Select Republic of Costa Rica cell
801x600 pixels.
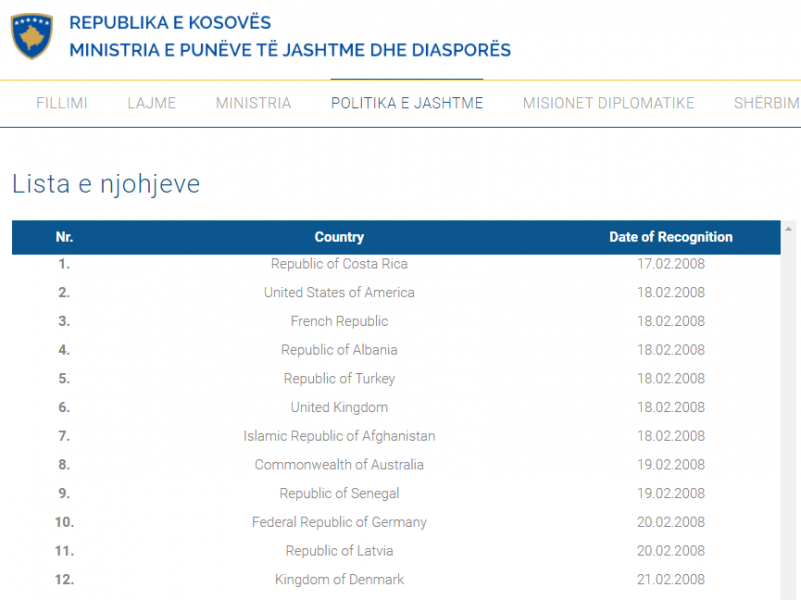(x=339, y=264)
